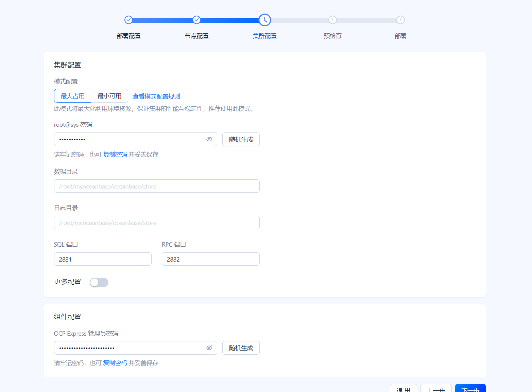Screen dimensions: 532x392
Task: Copy root@sys password via 复制密码 link
Action: tap(115, 155)
